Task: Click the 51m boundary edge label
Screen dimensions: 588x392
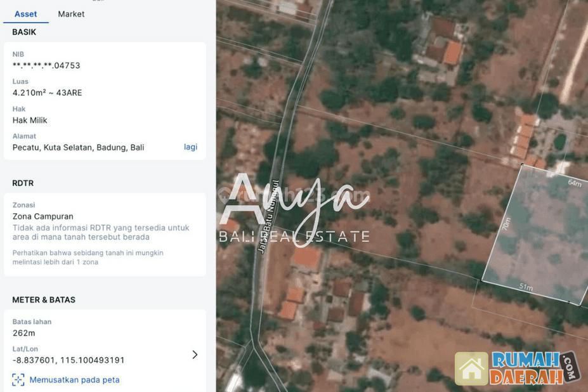Action: click(526, 287)
